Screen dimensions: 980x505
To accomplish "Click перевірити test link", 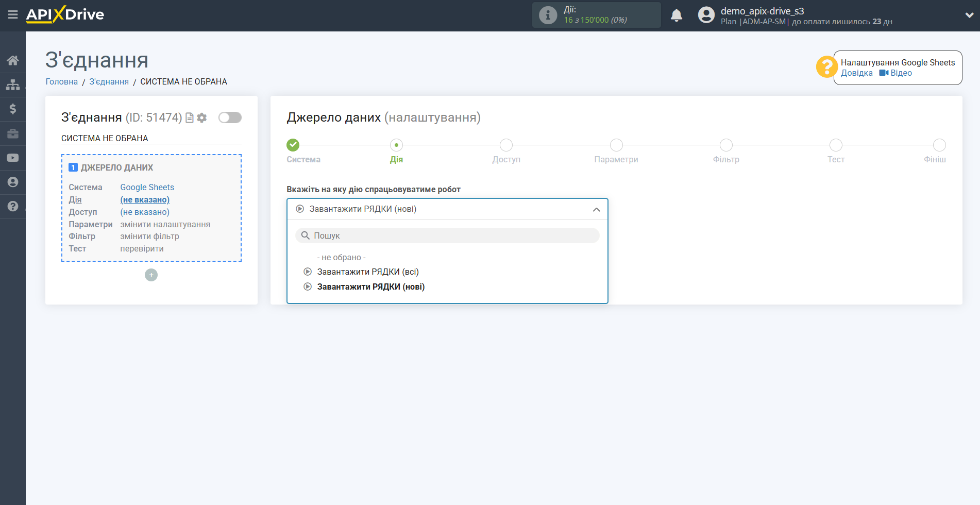I will [x=142, y=248].
